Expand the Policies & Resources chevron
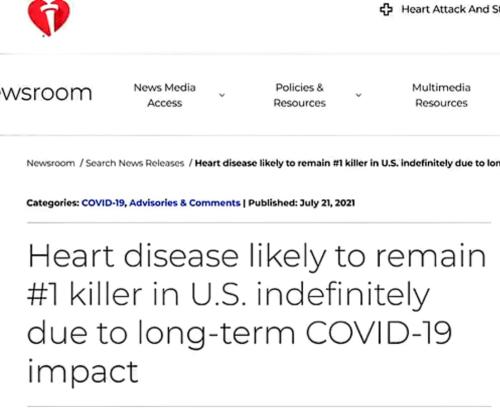This screenshot has height=416, width=500. tap(359, 95)
